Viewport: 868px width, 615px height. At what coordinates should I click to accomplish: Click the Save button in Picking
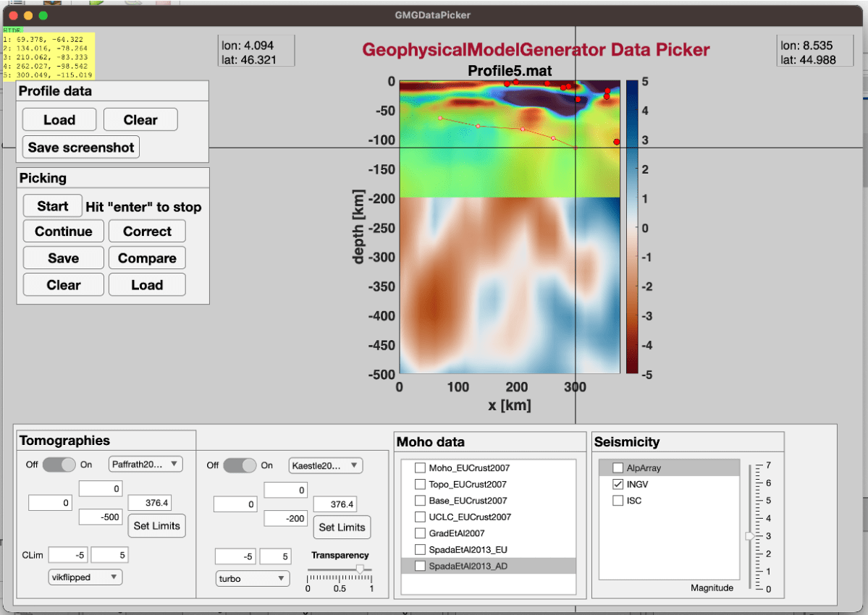pos(64,258)
